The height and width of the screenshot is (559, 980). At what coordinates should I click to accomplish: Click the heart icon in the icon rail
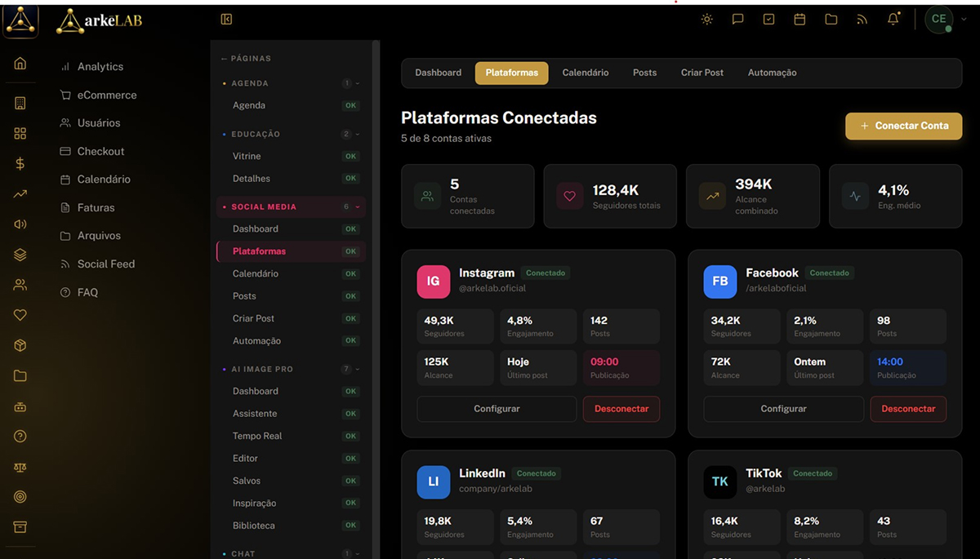coord(20,315)
